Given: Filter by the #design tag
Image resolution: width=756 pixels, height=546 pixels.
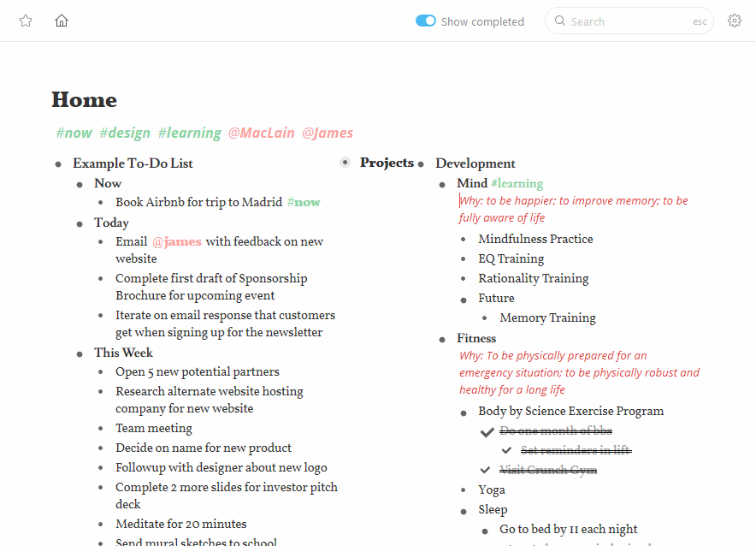Looking at the screenshot, I should [125, 133].
